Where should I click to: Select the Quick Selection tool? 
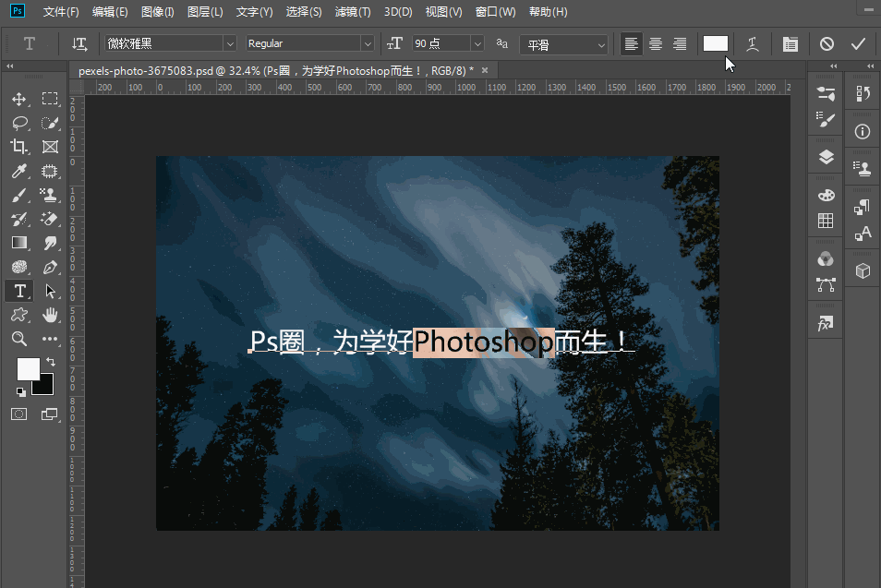(50, 123)
